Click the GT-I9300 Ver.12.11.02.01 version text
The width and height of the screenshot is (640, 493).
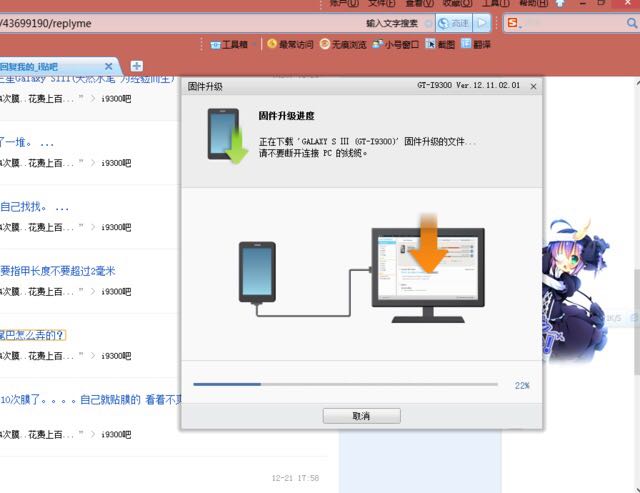coord(469,85)
